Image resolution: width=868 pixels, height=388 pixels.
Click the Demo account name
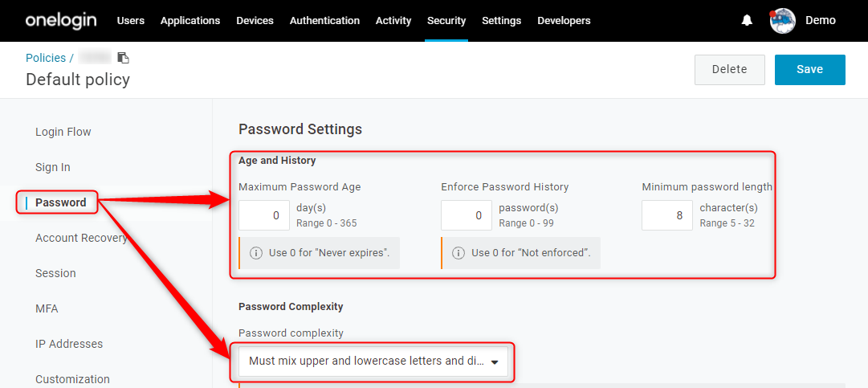821,21
